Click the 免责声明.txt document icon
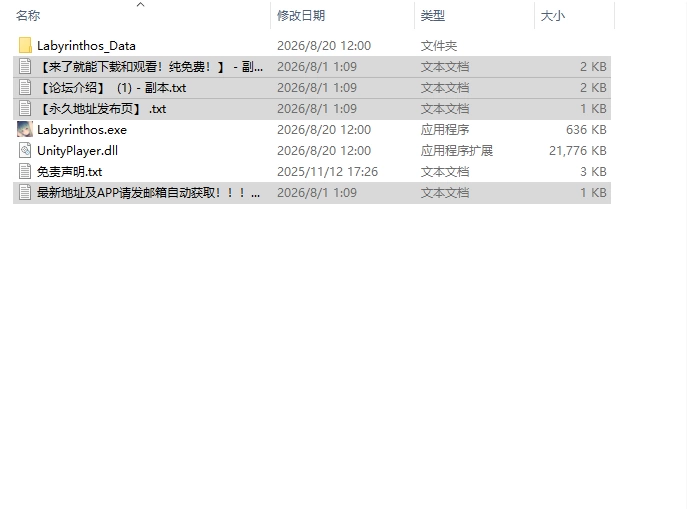688x509 pixels. point(25,172)
